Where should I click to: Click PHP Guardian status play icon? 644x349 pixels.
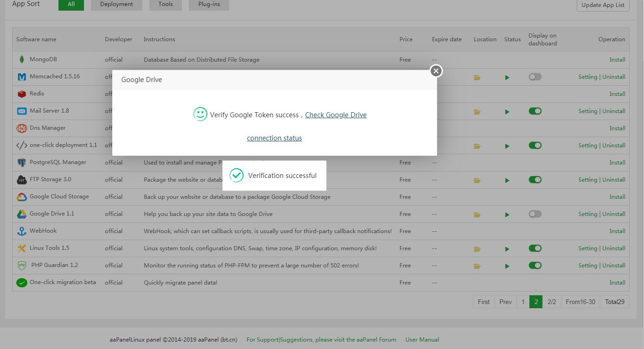click(x=507, y=266)
